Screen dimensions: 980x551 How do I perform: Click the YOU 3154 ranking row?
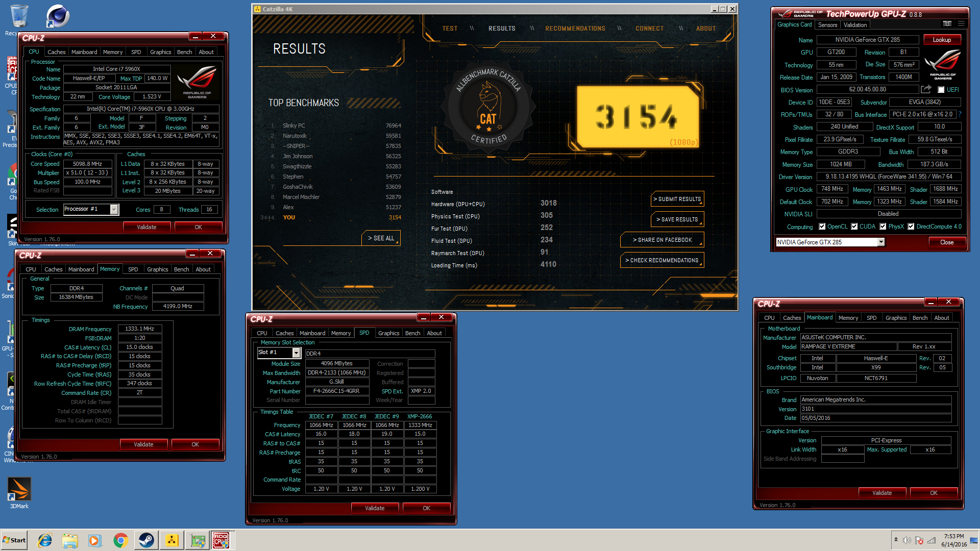pyautogui.click(x=331, y=217)
